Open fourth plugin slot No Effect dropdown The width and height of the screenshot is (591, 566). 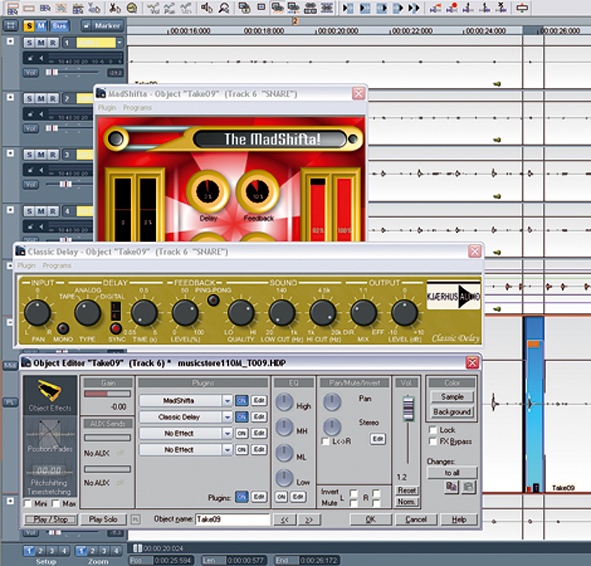pos(227,450)
